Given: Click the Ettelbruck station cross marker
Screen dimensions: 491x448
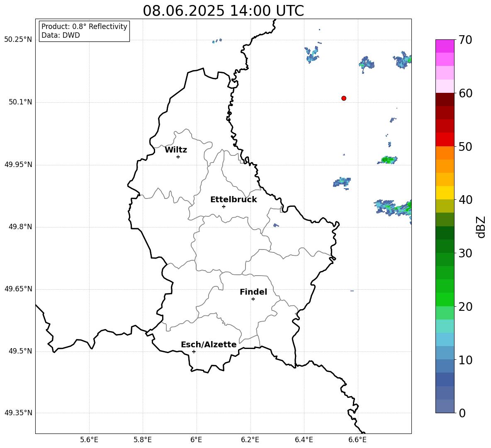Looking at the screenshot, I should point(224,206).
